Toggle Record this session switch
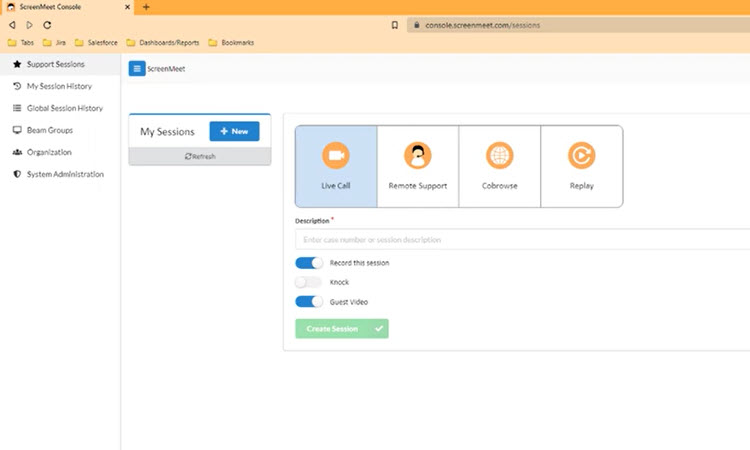 tap(309, 263)
